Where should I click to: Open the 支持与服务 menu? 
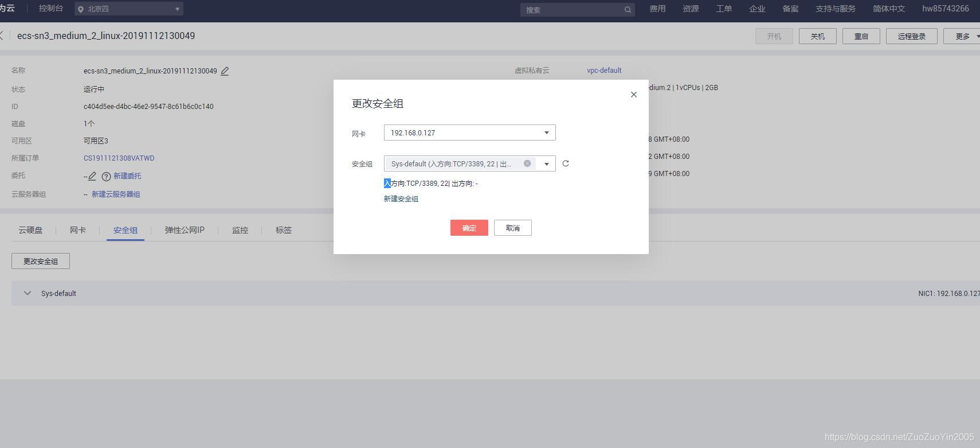(836, 9)
